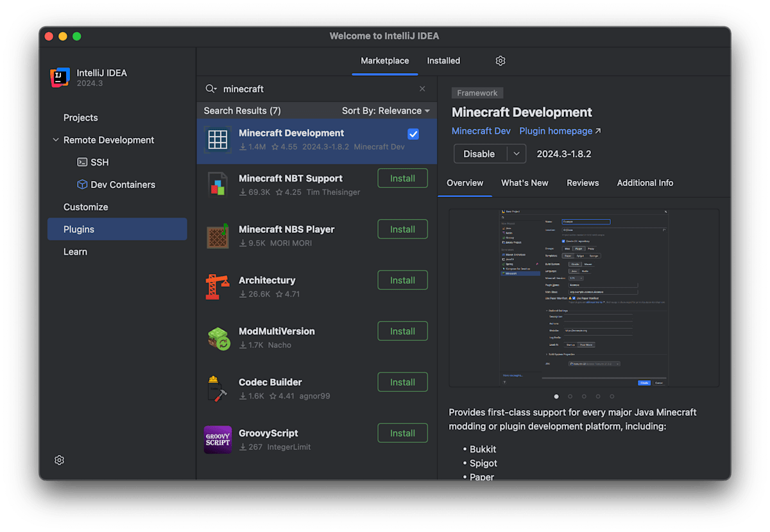Open the What's New tab

(x=524, y=183)
